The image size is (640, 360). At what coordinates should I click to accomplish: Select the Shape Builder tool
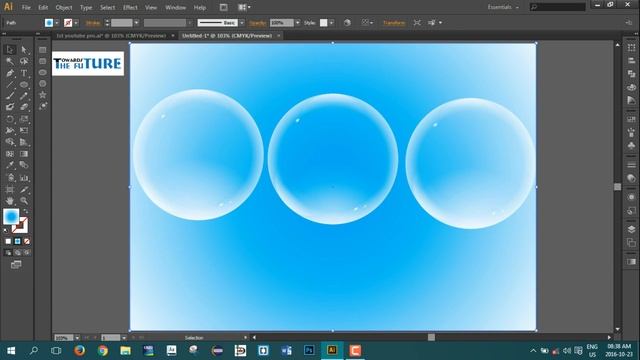coord(10,142)
